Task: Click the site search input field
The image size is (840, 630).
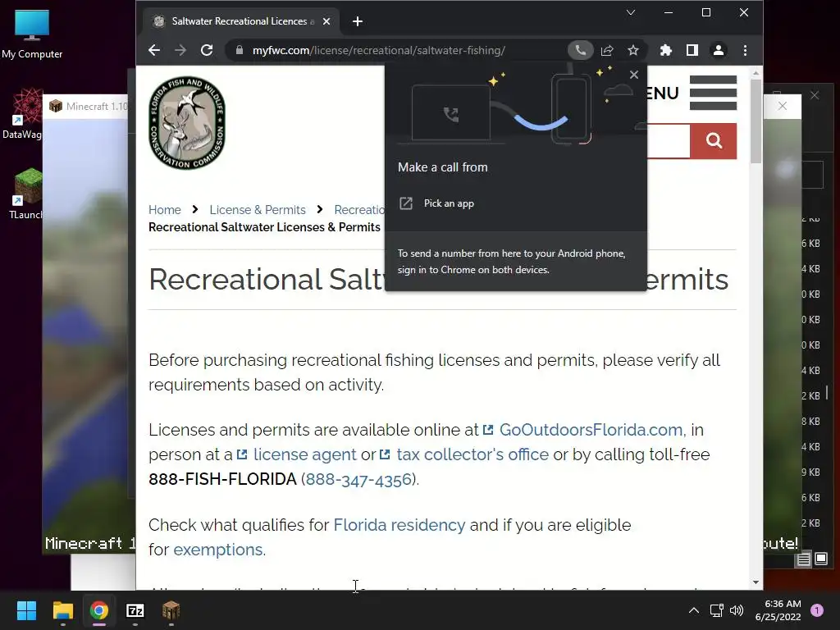Action: point(669,141)
